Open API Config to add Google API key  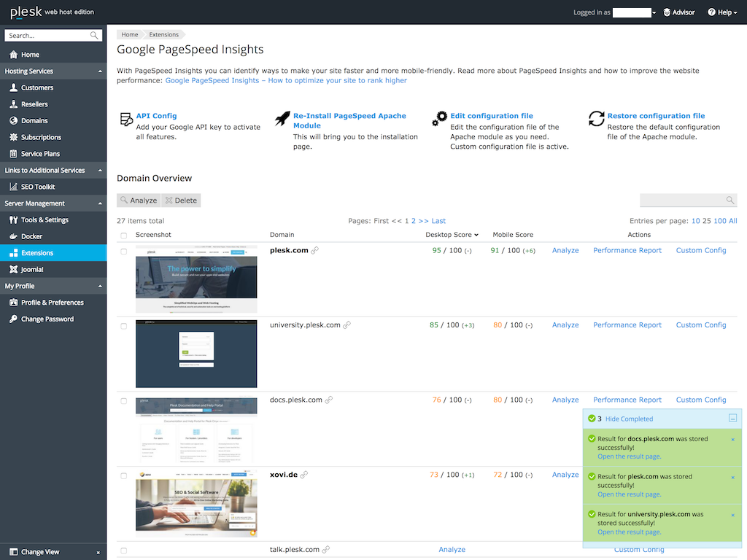click(156, 114)
